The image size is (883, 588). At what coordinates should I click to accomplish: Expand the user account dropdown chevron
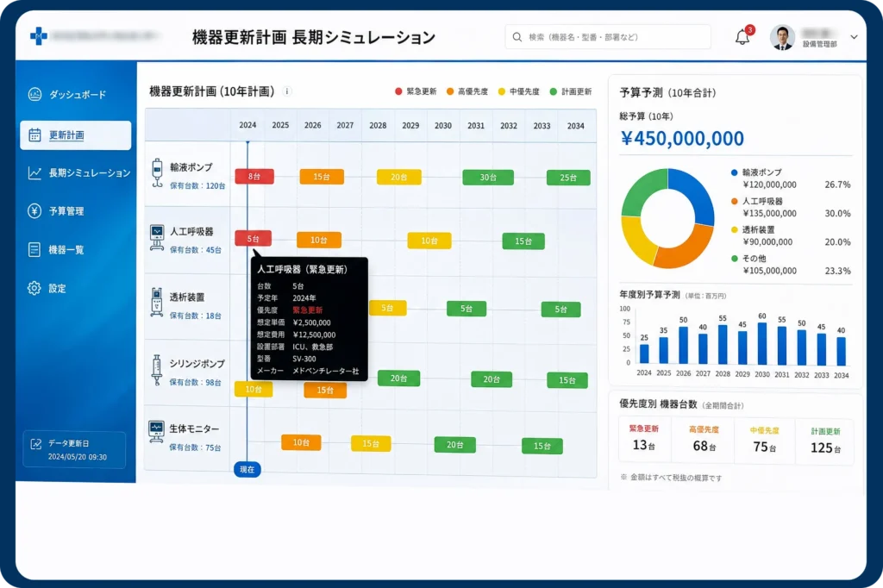(x=854, y=37)
